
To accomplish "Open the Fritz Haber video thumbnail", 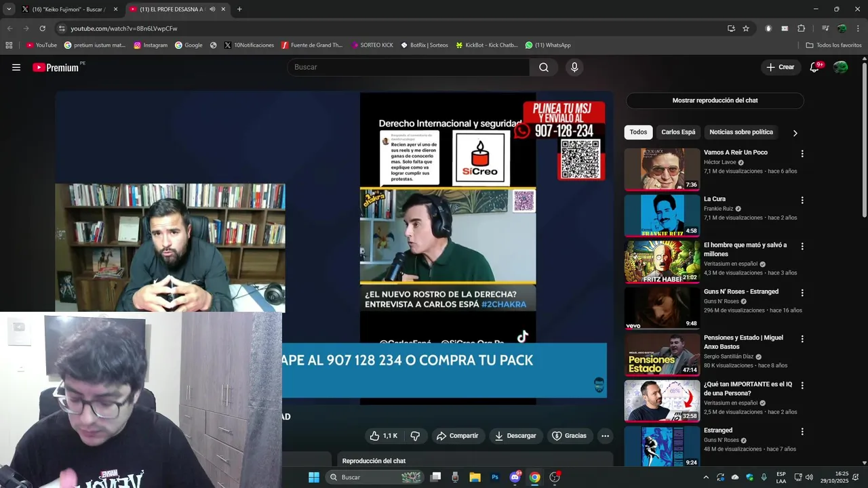I will (662, 262).
